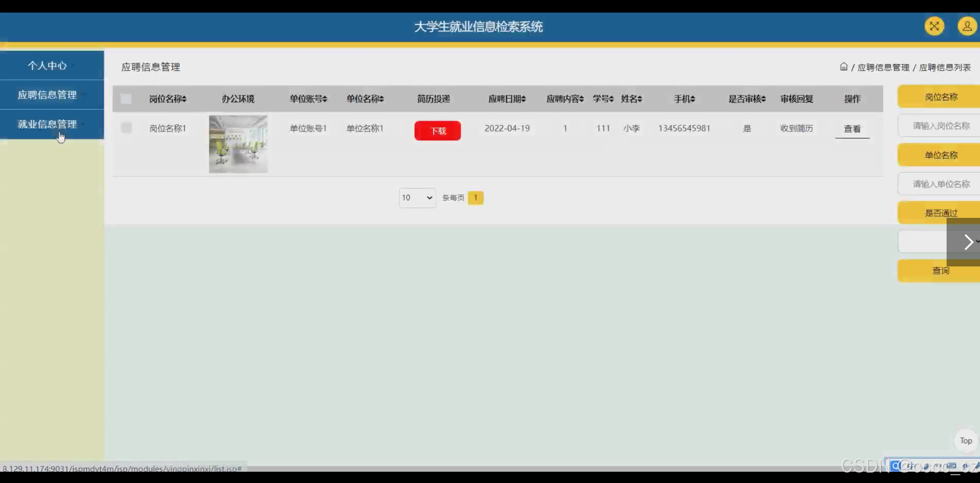
Task: Click the office environment thumbnail image
Action: tap(238, 144)
